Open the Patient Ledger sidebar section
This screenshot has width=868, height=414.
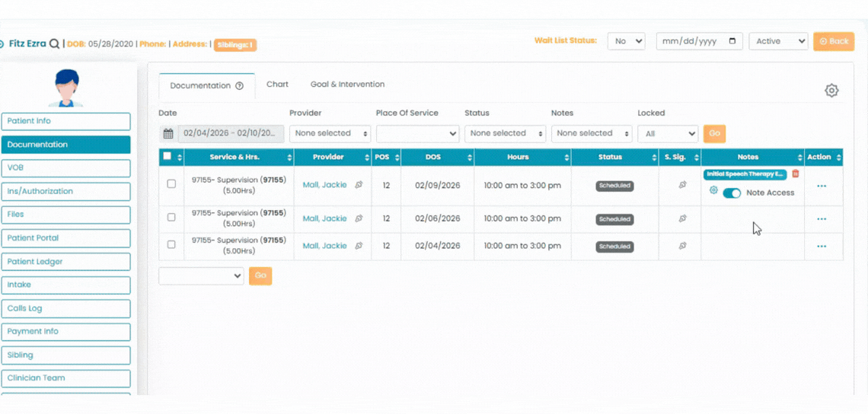[x=65, y=262]
